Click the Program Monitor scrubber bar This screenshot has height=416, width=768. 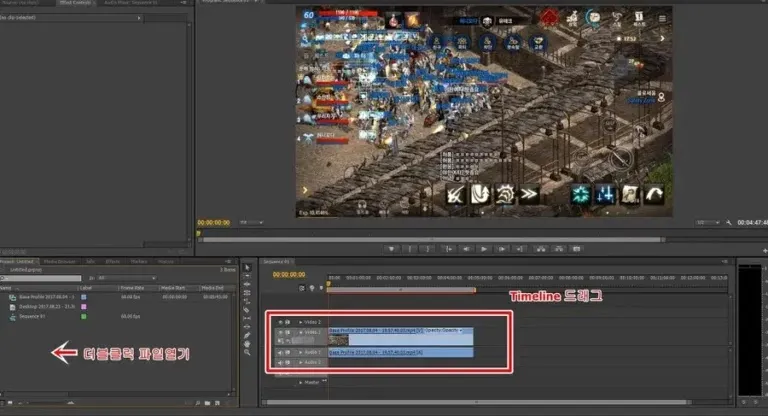click(432, 240)
